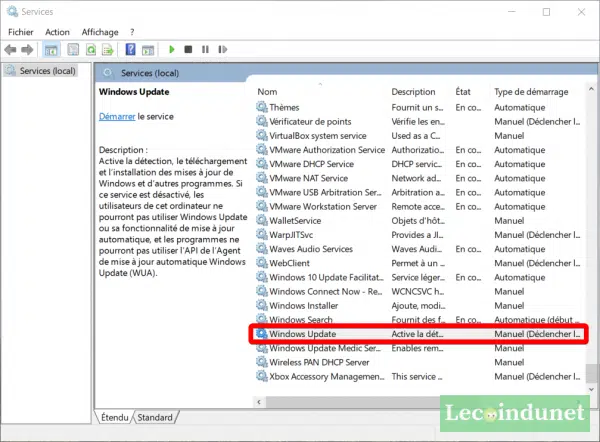Image resolution: width=600 pixels, height=442 pixels.
Task: Select the Vérificateur de points service
Action: pyautogui.click(x=310, y=121)
